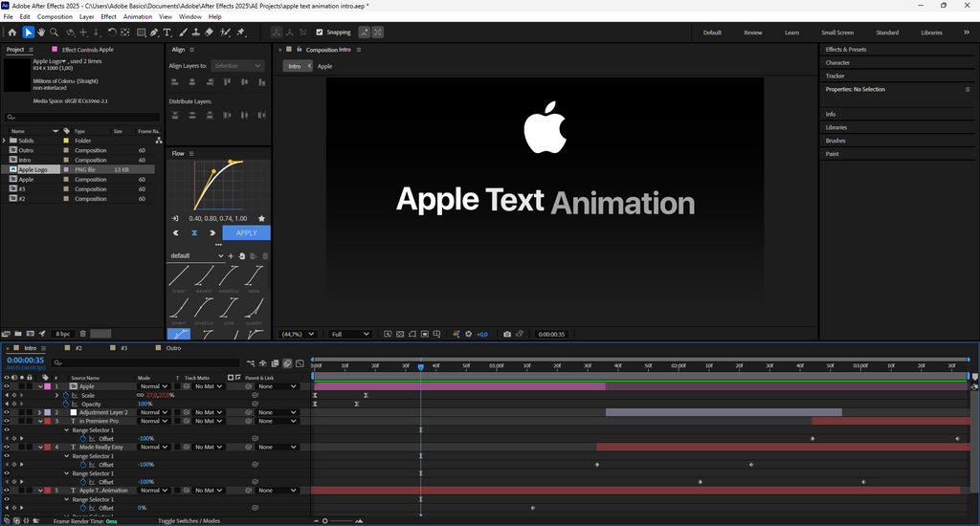This screenshot has width=980, height=526.
Task: Click the Scale property stopwatch
Action: 66,395
